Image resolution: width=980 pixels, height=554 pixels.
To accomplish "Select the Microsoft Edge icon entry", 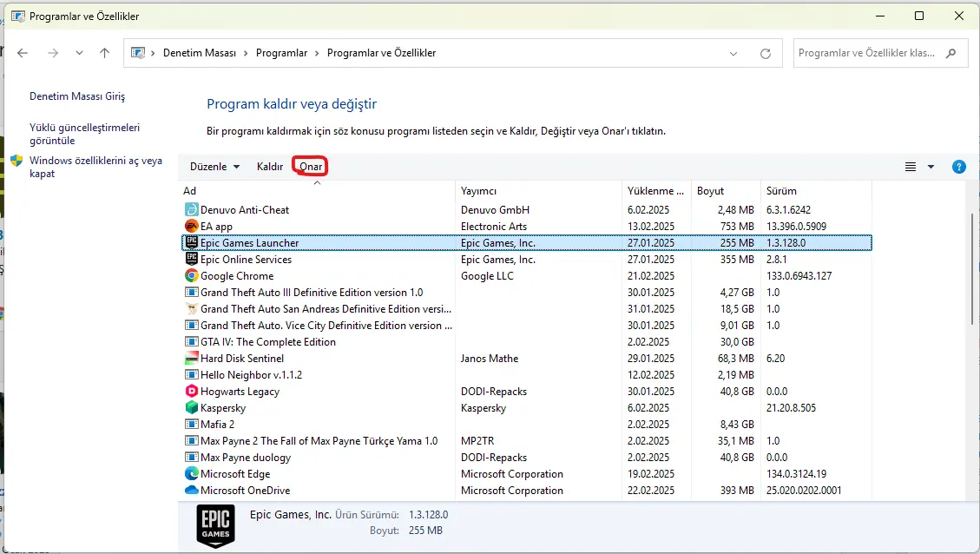I will 191,474.
